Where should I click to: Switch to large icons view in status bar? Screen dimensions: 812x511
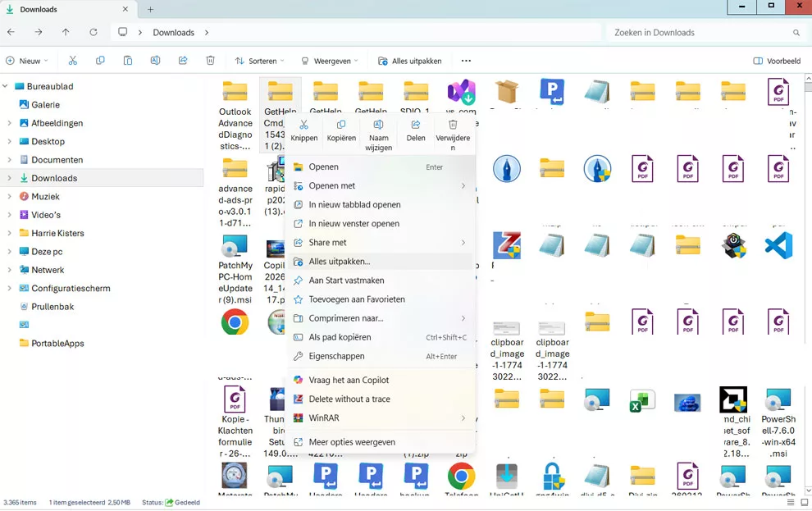[x=803, y=502]
